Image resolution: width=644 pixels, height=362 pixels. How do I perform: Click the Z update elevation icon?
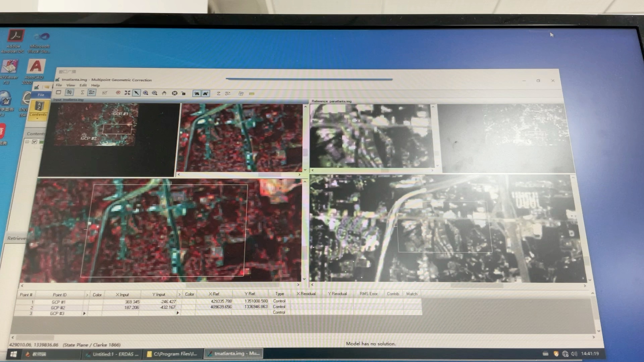click(x=218, y=94)
